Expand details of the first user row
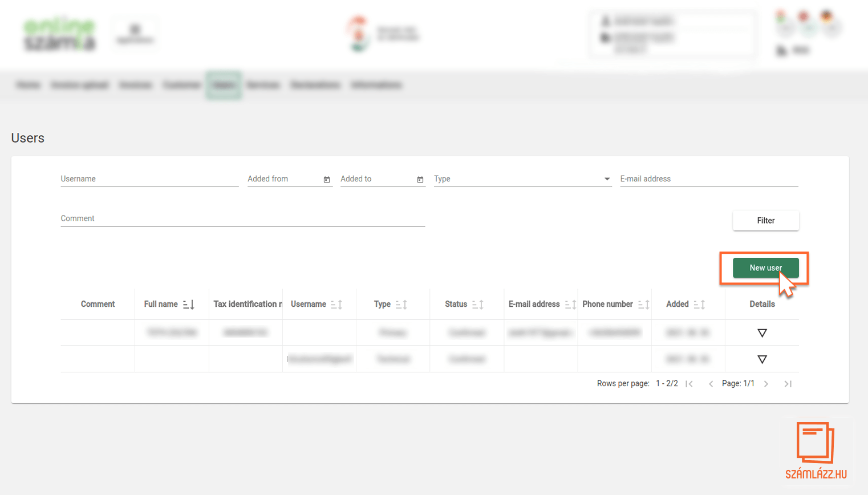 click(x=762, y=333)
